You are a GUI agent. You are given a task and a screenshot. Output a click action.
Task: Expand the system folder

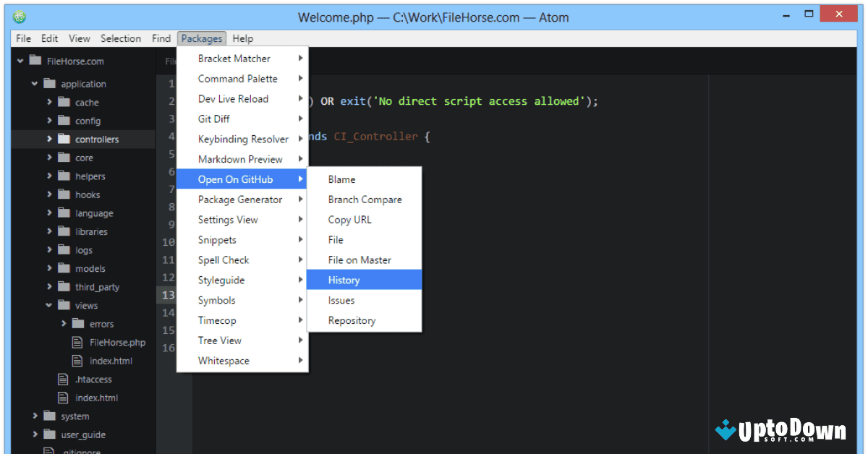pyautogui.click(x=34, y=416)
